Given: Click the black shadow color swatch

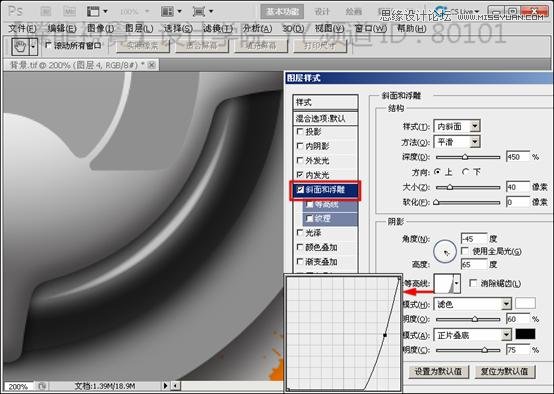Looking at the screenshot, I should [525, 334].
